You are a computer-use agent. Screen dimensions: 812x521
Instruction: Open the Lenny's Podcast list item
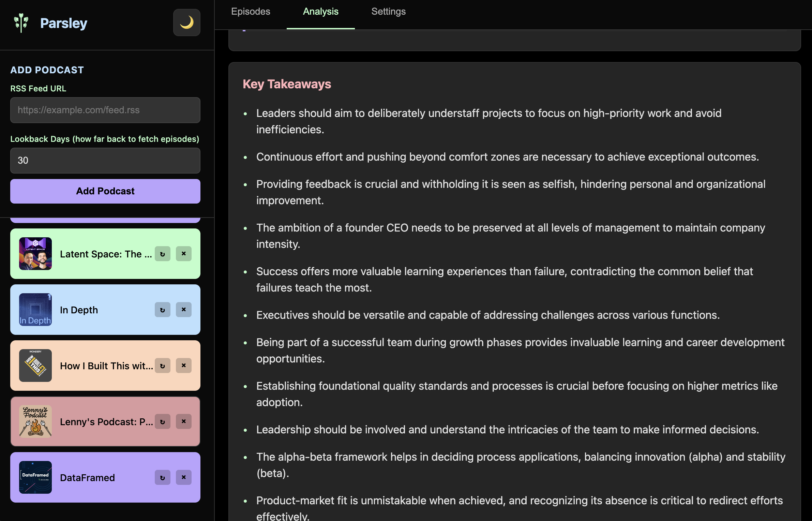point(106,422)
